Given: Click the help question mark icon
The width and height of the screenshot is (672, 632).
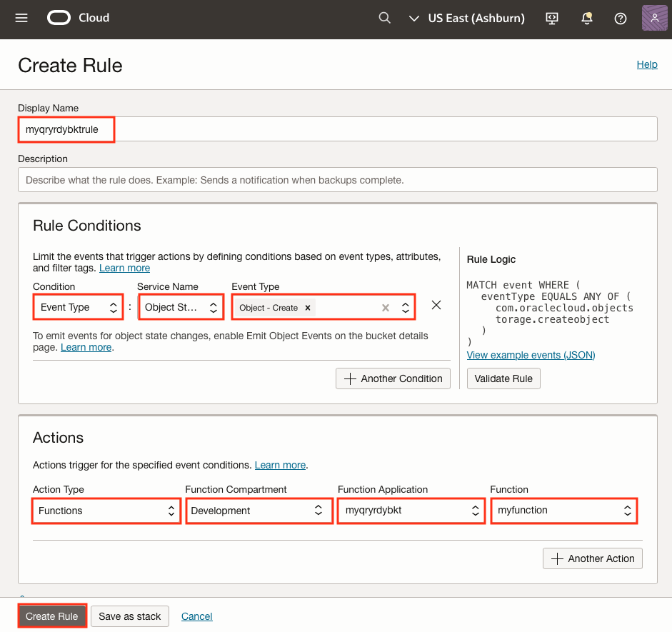Looking at the screenshot, I should pyautogui.click(x=621, y=19).
